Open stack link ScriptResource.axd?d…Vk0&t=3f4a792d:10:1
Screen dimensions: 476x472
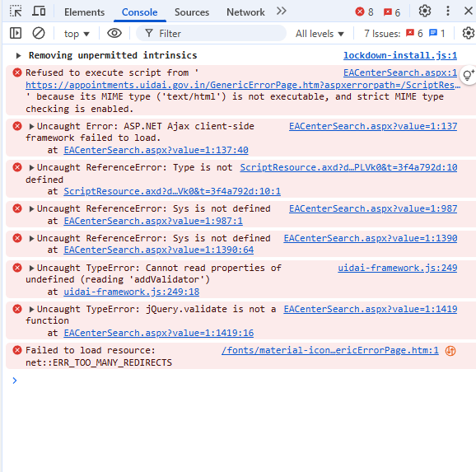172,191
